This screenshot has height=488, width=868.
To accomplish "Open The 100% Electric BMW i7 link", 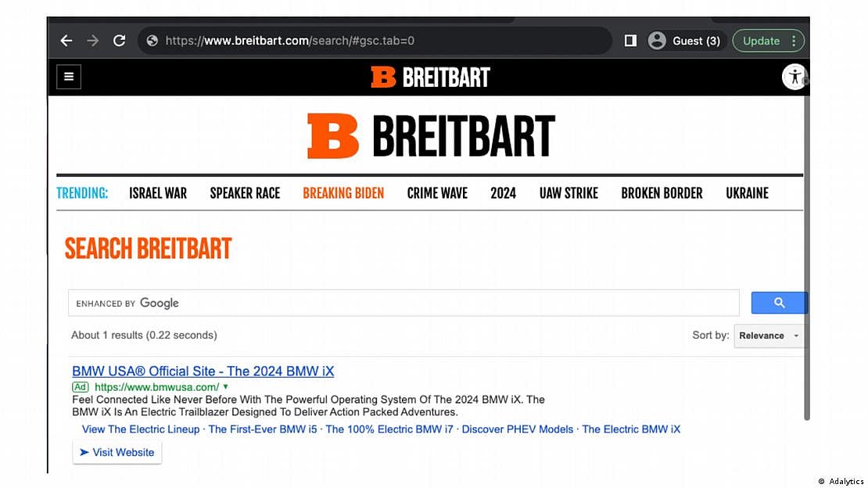I will (389, 429).
